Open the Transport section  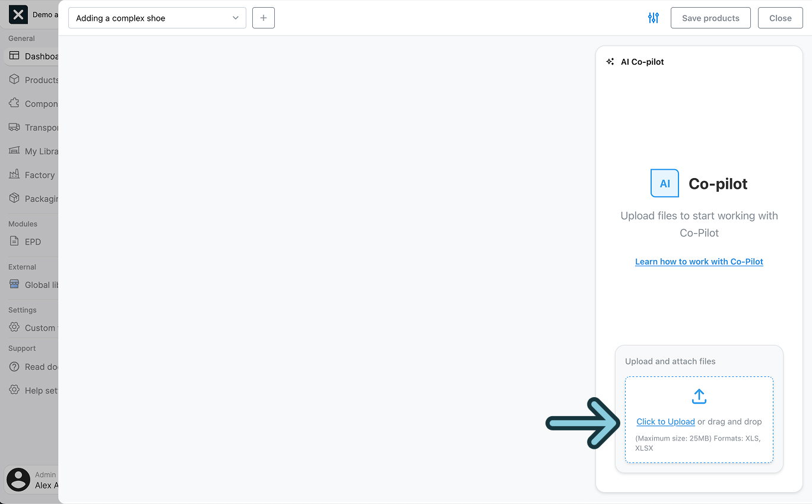coord(39,127)
